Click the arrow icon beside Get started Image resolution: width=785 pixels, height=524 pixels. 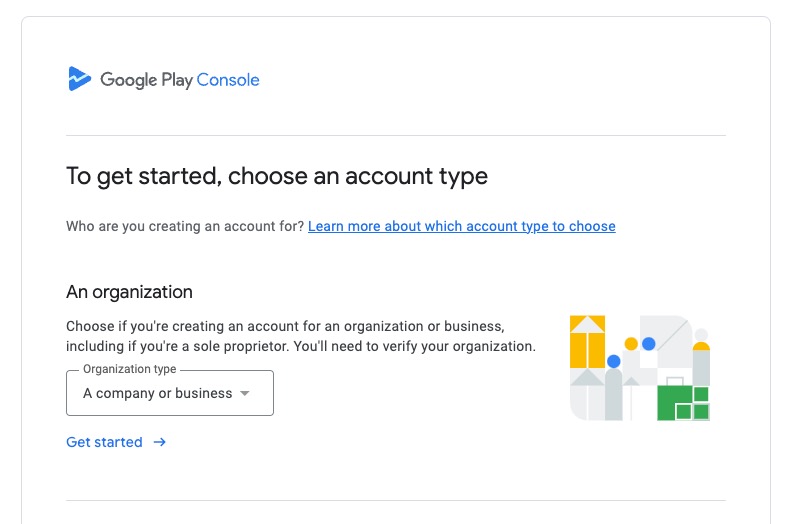tap(160, 442)
